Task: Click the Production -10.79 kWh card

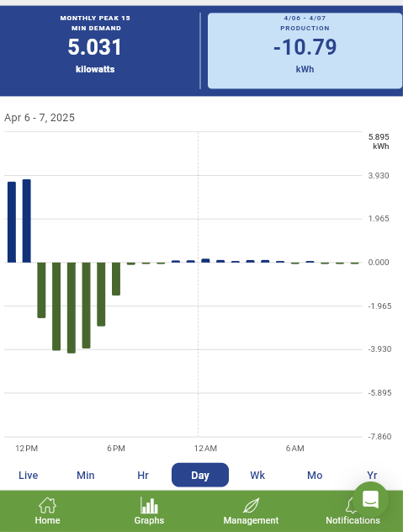Action: (305, 51)
